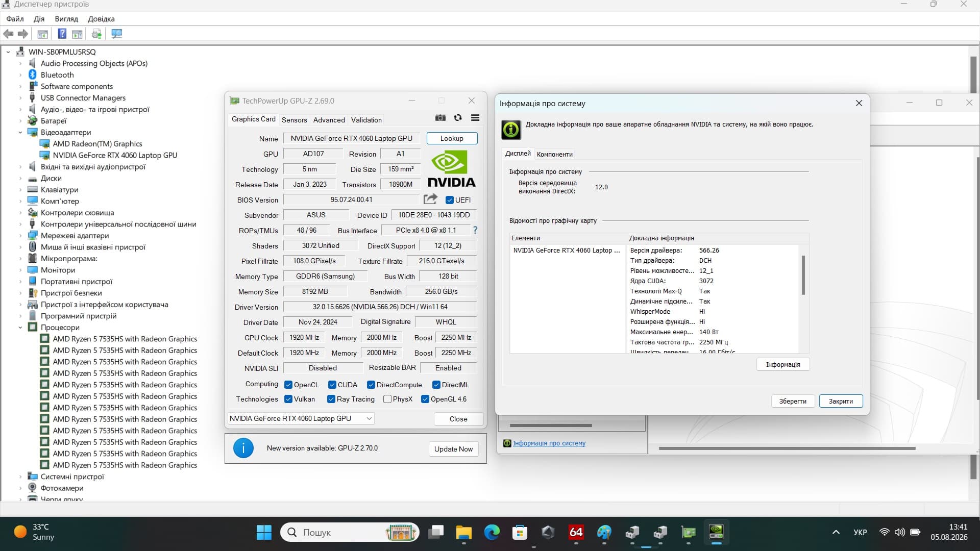Screen dimensions: 980x551
Task: Toggle the DirectCompute checkbox
Action: pyautogui.click(x=371, y=385)
